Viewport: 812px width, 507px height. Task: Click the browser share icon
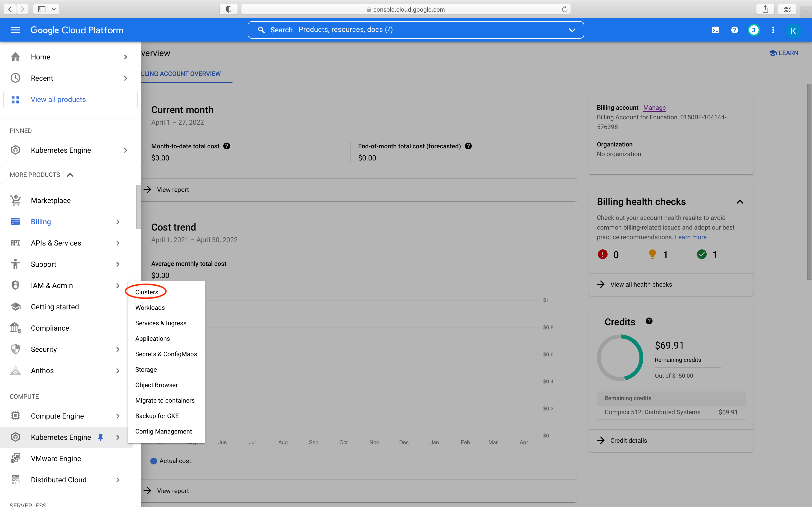click(765, 9)
